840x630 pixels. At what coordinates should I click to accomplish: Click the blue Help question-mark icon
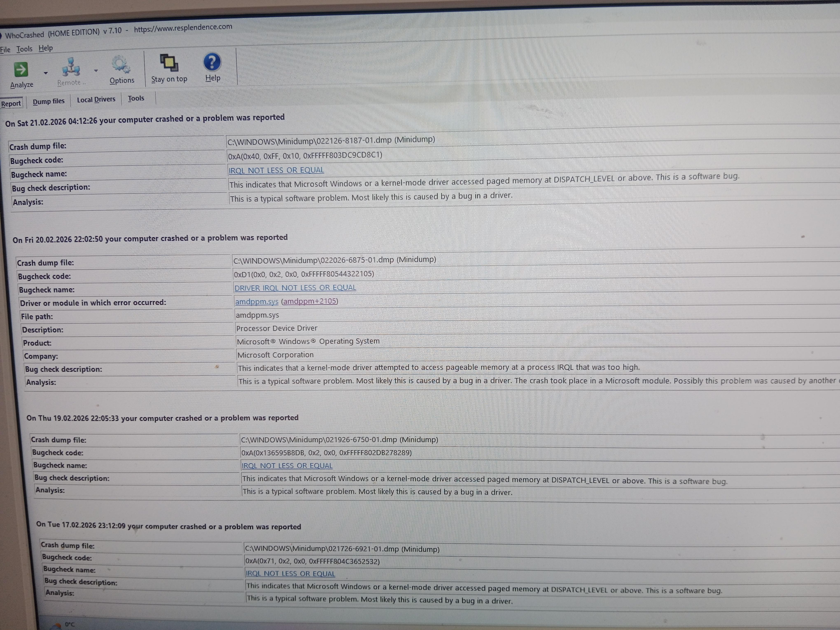212,62
